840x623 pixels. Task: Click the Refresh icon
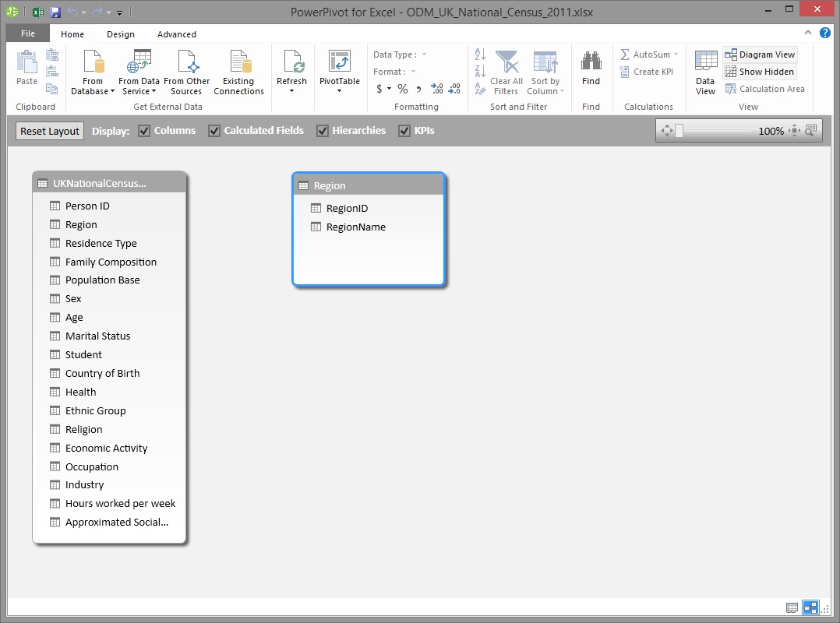pos(292,61)
